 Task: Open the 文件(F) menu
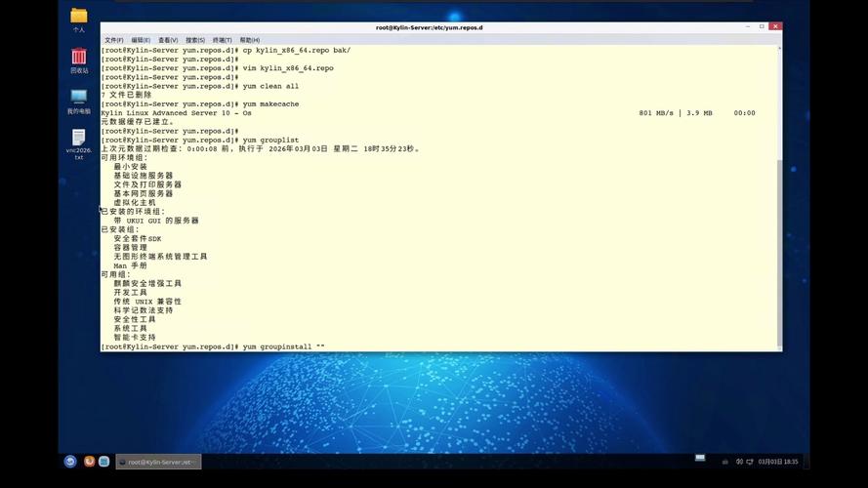[x=113, y=40]
